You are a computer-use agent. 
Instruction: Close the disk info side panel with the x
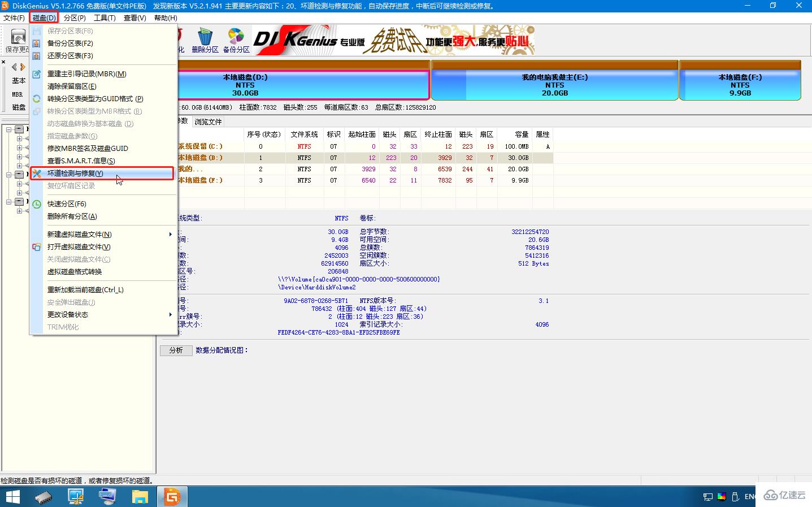[3, 62]
